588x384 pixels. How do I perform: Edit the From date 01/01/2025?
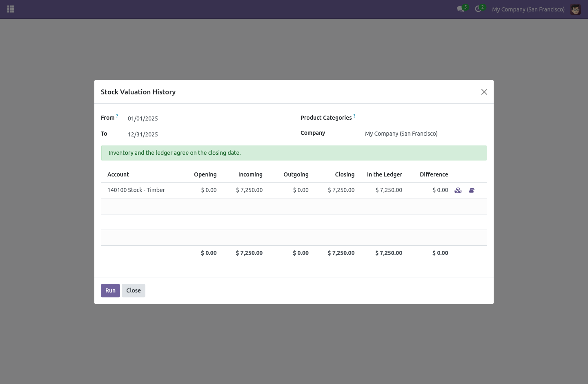[207, 118]
